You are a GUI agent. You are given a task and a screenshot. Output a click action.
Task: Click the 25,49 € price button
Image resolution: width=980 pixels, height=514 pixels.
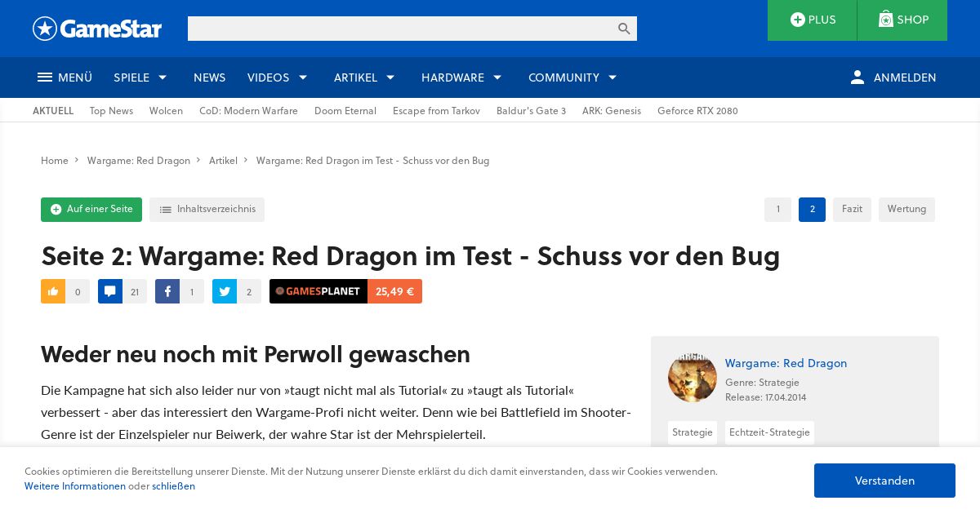point(394,291)
